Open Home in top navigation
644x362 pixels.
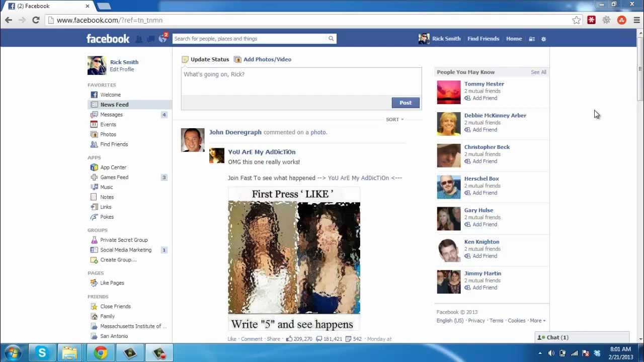point(514,39)
